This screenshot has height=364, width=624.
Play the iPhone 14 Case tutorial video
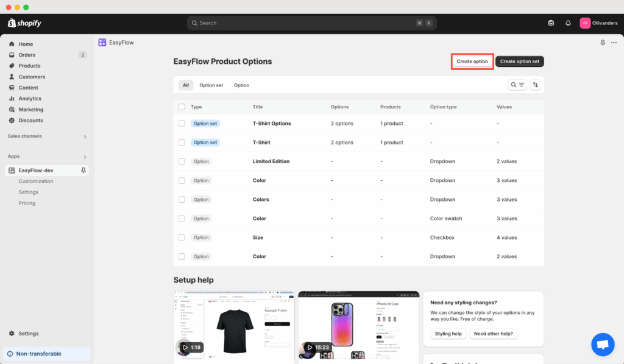[x=310, y=347]
